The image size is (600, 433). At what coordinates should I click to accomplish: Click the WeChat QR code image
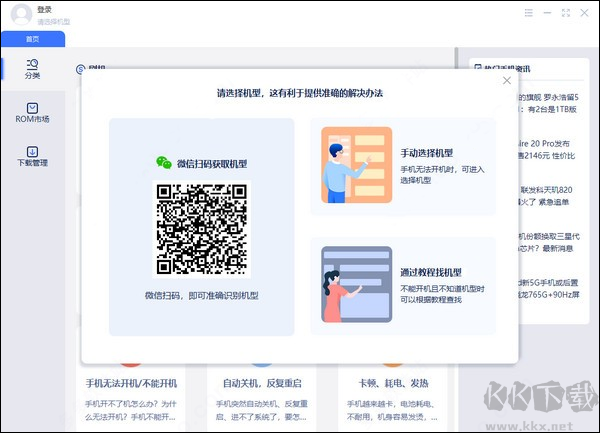[x=202, y=229]
